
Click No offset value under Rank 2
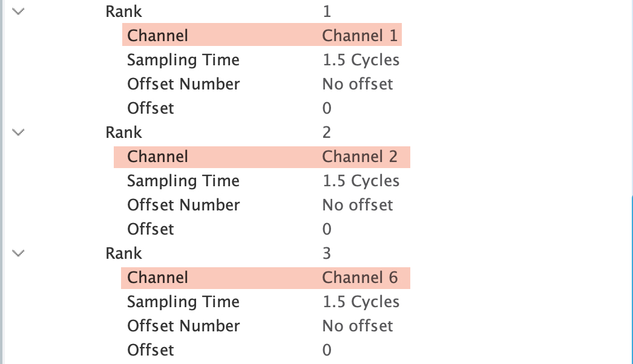pyautogui.click(x=357, y=204)
